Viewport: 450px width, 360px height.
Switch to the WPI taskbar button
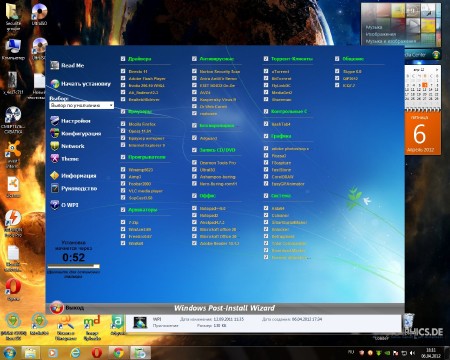point(140,353)
